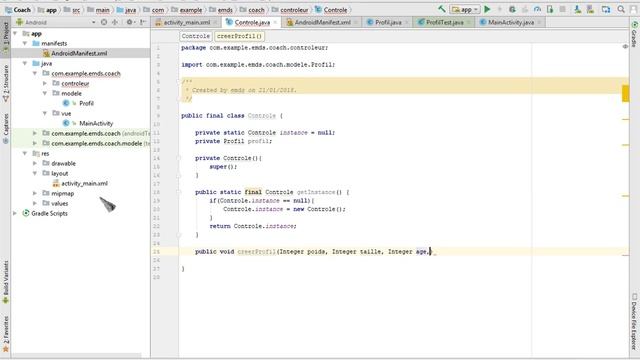The height and width of the screenshot is (360, 640).
Task: Click the Collapse All icon in Project panel
Action: (x=115, y=22)
